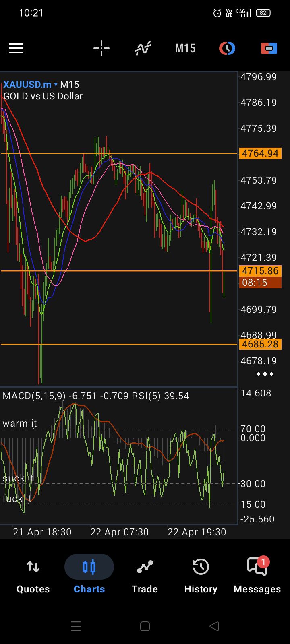Tap the MACD(5,15,9) indicator title
The height and width of the screenshot is (644, 290).
34,396
